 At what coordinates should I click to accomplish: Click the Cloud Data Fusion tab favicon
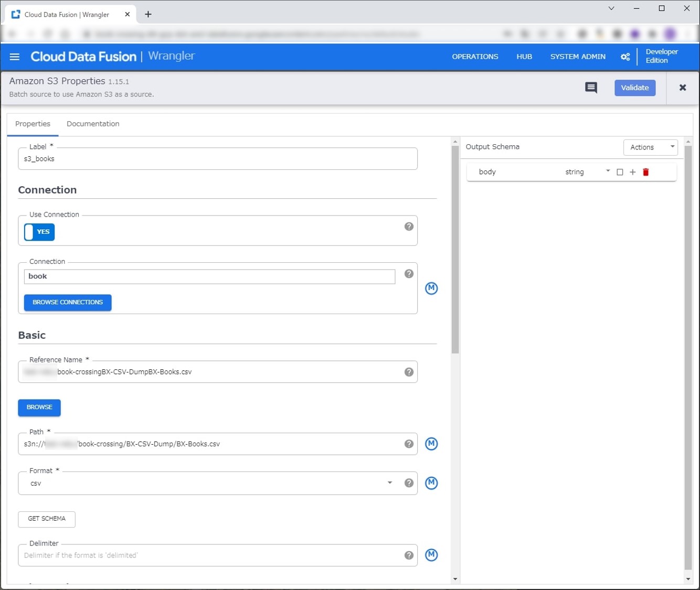pyautogui.click(x=16, y=15)
